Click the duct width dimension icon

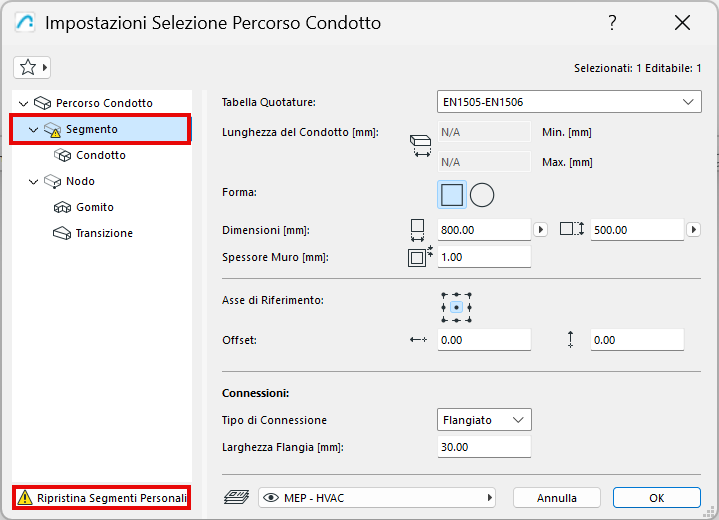coord(418,230)
